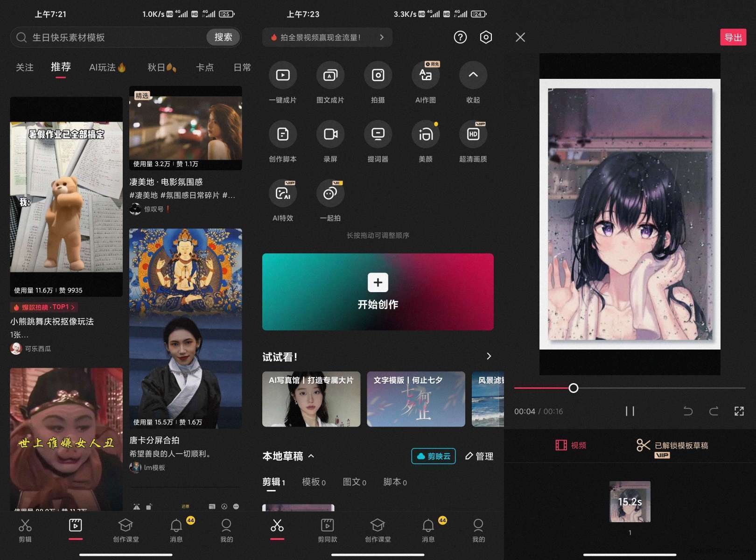The height and width of the screenshot is (560, 756).
Task: Tap 剪辑 scissors in left bottom bar
Action: tap(25, 531)
